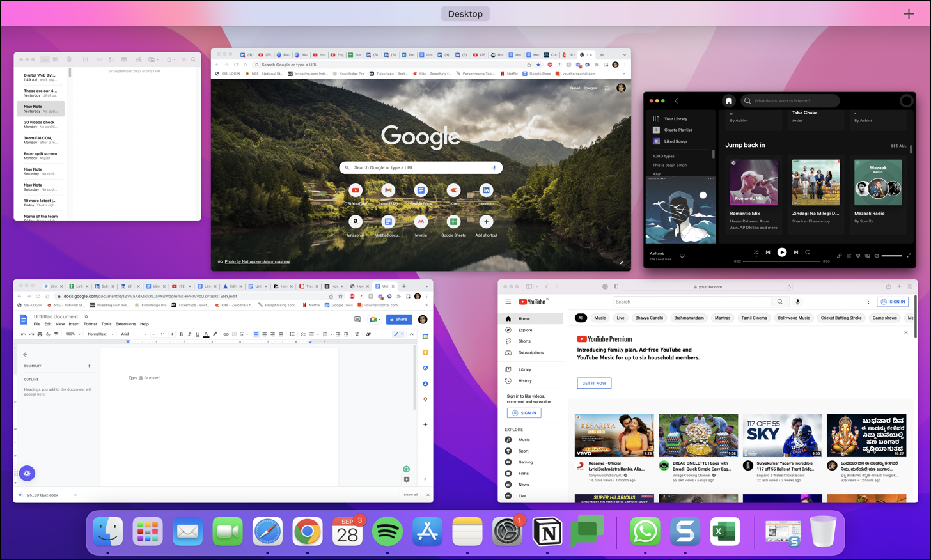Open File menu in Google Docs
The image size is (931, 560).
point(37,324)
